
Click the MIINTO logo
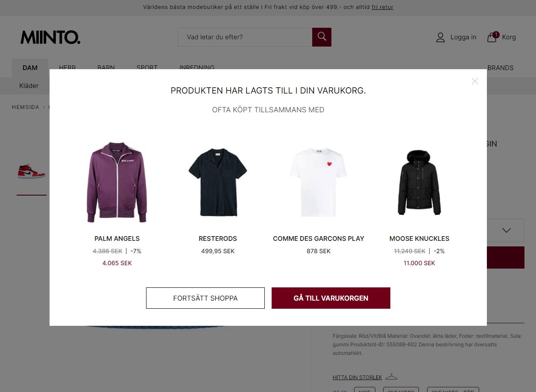tap(50, 38)
